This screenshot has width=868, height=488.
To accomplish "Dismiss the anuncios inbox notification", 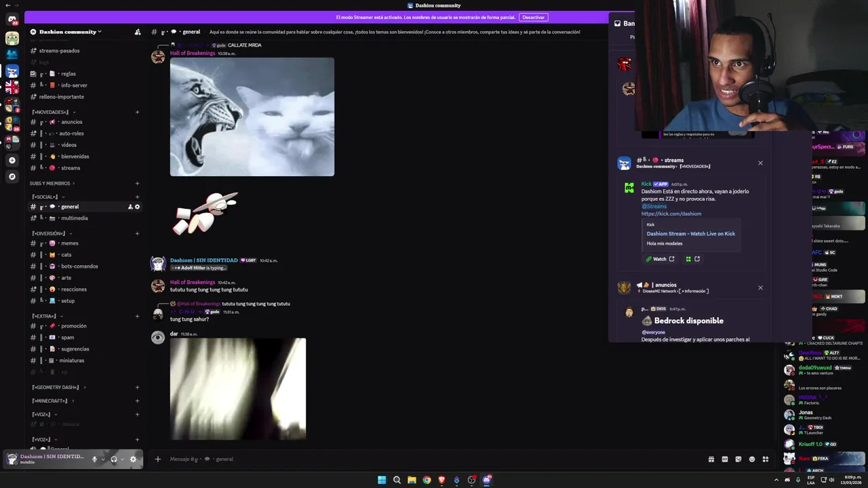I will 760,288.
